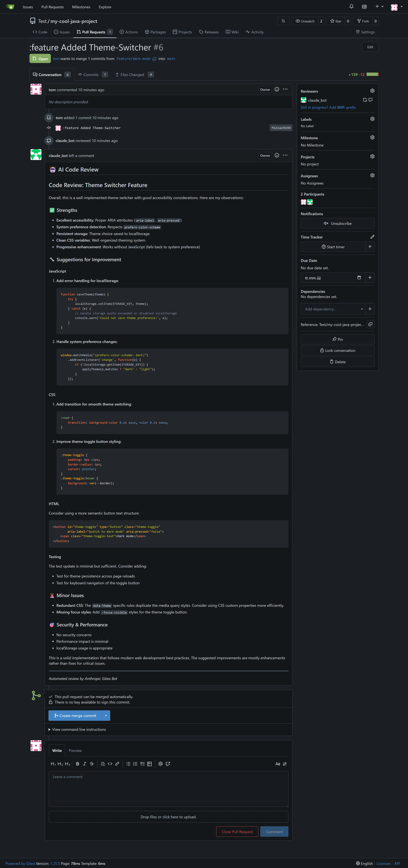The image size is (408, 868).
Task: Insert inline code in editor
Action: pyautogui.click(x=110, y=764)
